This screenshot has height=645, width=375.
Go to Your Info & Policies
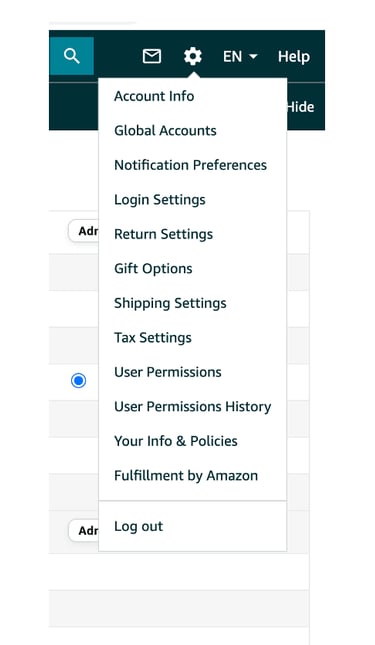tap(176, 441)
